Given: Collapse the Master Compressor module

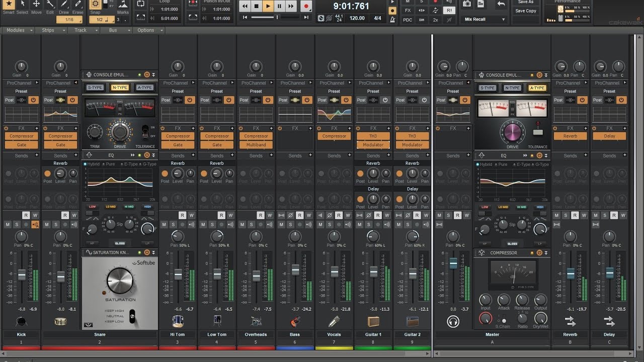Looking at the screenshot, I should pyautogui.click(x=546, y=253).
